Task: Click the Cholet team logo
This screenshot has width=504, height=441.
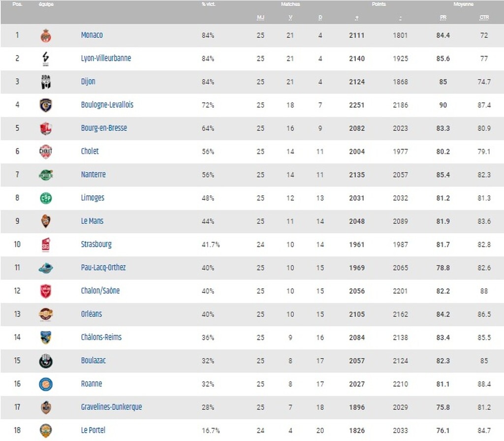Action: [x=46, y=151]
